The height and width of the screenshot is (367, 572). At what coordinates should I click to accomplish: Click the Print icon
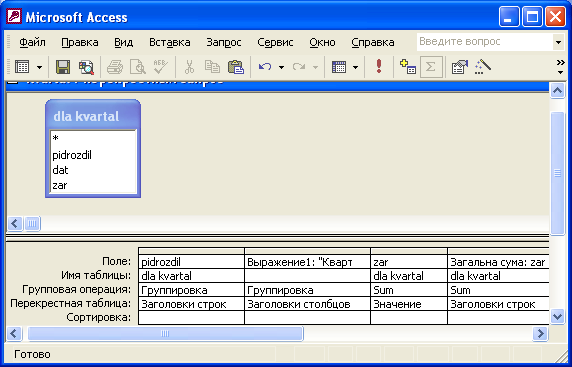(x=115, y=67)
